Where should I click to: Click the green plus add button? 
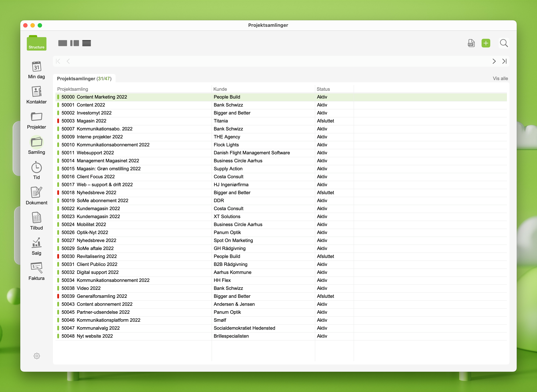tap(486, 43)
